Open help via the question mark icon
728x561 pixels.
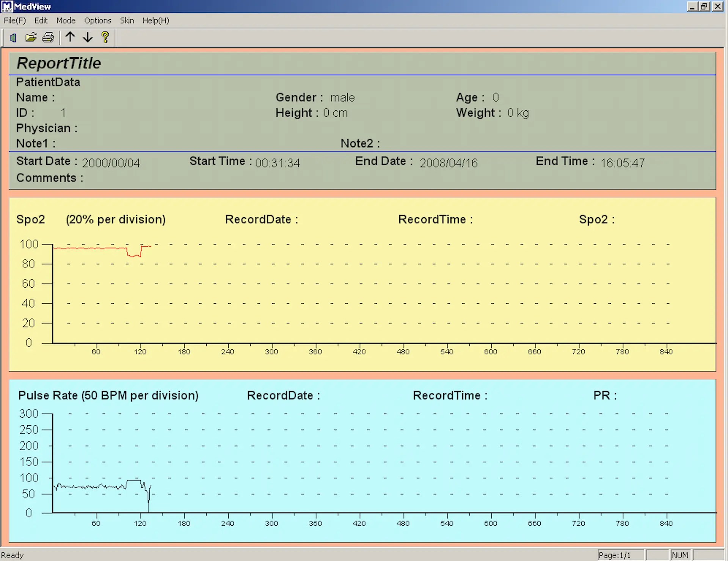click(105, 37)
